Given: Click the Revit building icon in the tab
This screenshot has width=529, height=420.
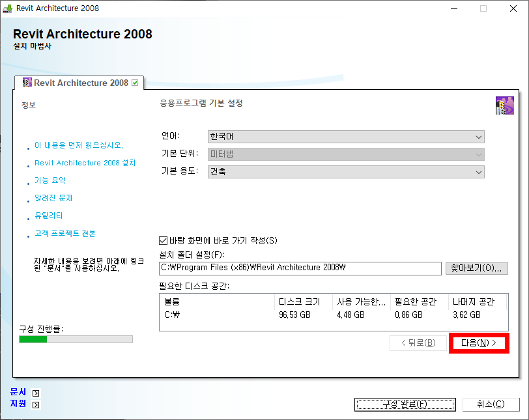Looking at the screenshot, I should (27, 83).
